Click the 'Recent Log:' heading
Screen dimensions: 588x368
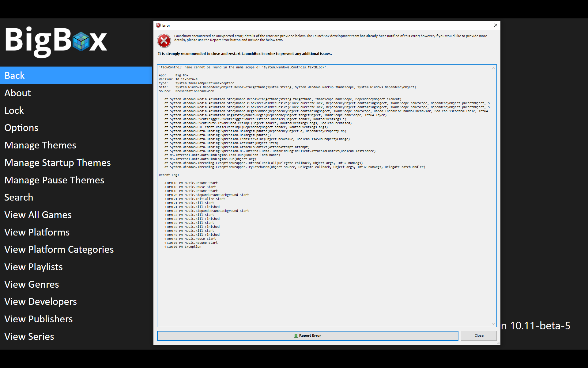pyautogui.click(x=169, y=175)
